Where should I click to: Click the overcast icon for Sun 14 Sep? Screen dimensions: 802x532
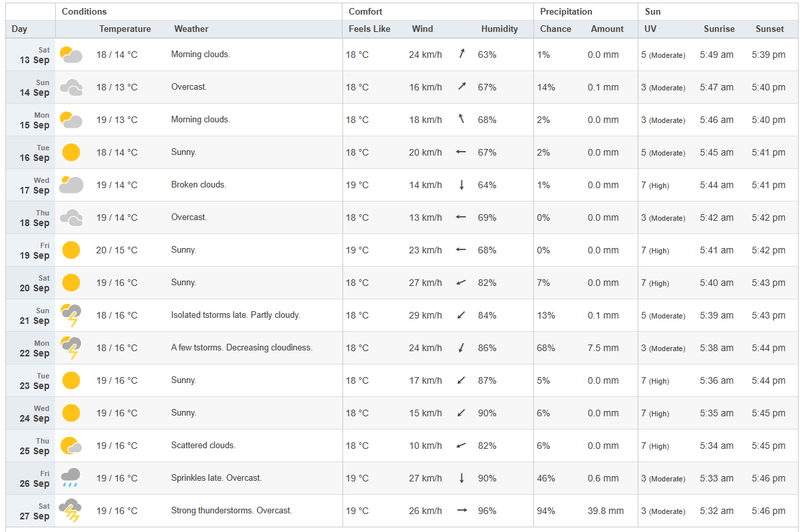pos(70,87)
